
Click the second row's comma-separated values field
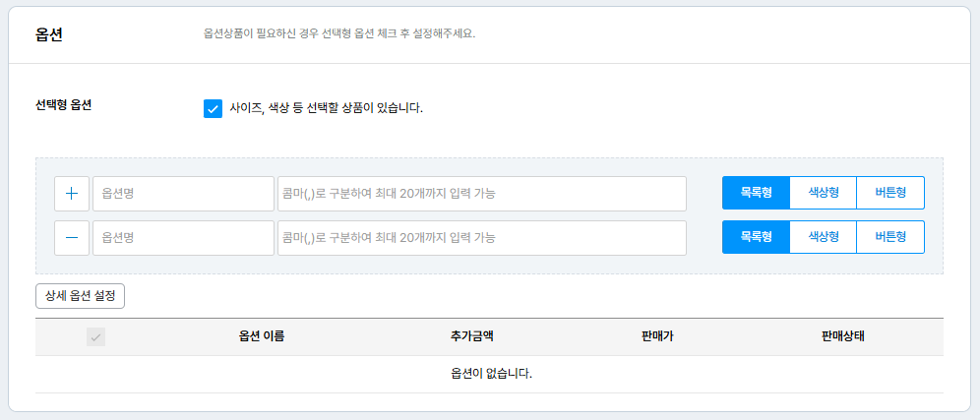tap(481, 237)
